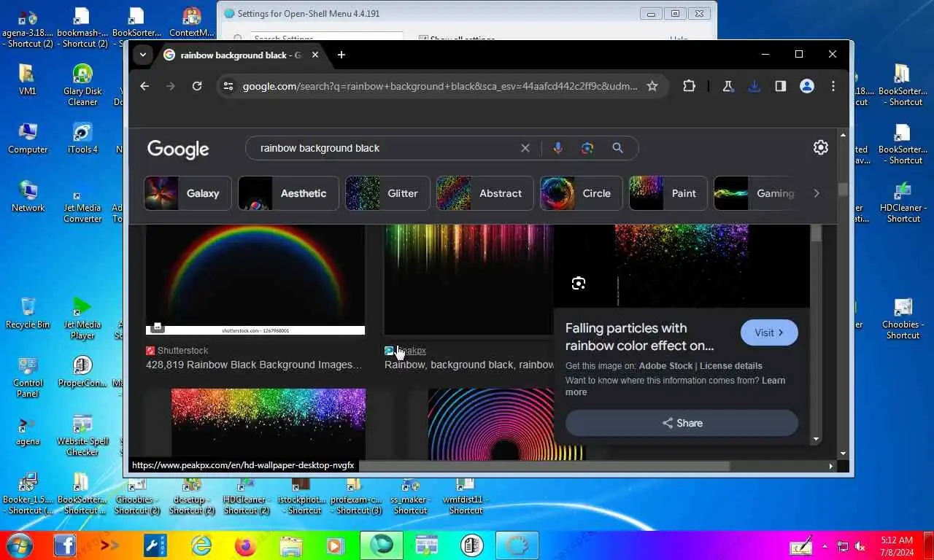Select Control Panel desktop icon
The width and height of the screenshot is (934, 560).
28,377
